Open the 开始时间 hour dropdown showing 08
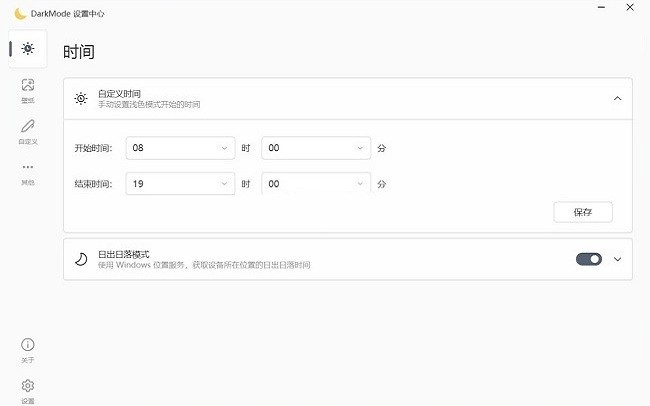The height and width of the screenshot is (406, 650). (181, 148)
